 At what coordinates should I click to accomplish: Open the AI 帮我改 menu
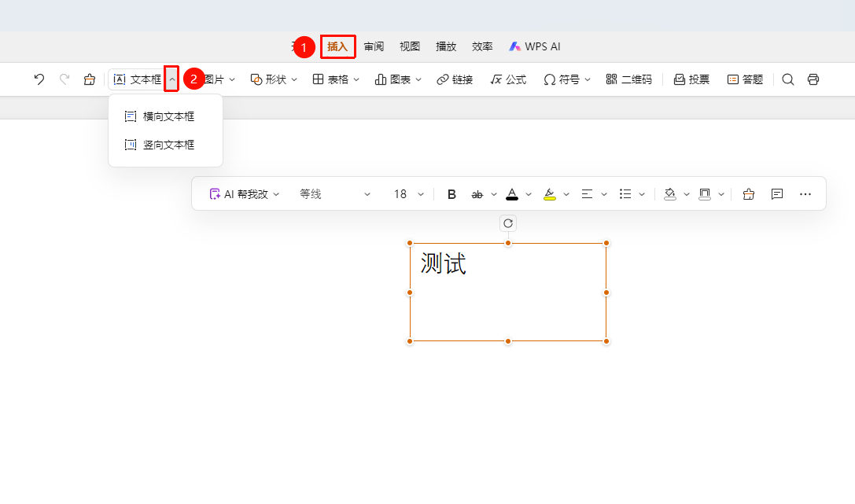click(x=245, y=194)
